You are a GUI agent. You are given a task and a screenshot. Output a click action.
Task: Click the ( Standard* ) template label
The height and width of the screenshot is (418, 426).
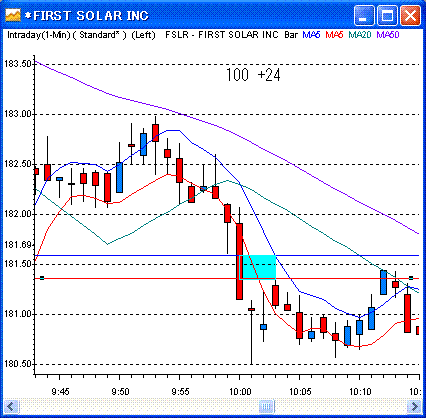(99, 35)
